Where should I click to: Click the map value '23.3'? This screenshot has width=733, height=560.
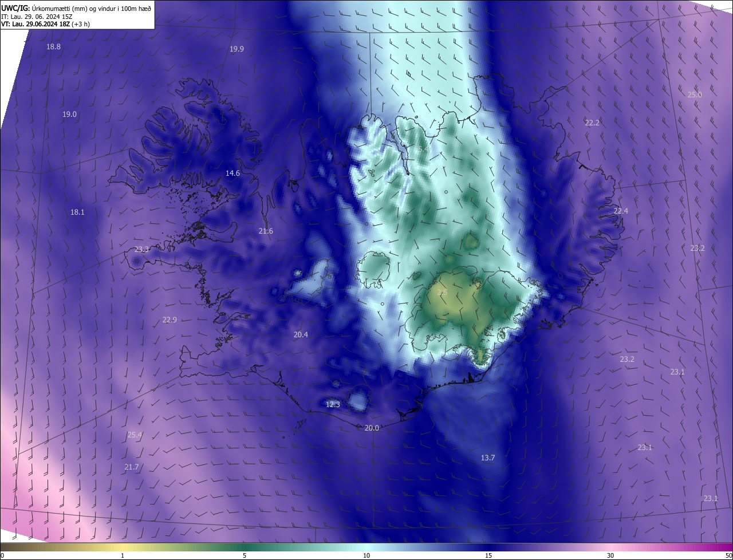141,250
